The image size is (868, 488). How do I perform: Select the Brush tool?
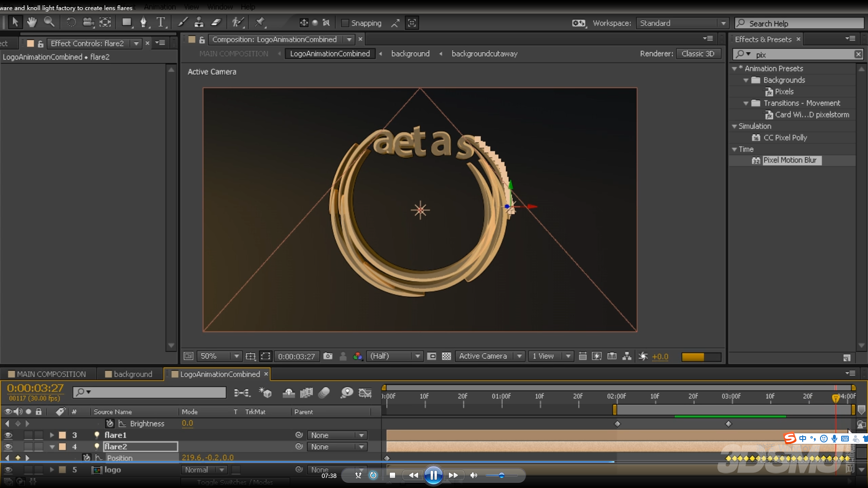click(x=183, y=22)
